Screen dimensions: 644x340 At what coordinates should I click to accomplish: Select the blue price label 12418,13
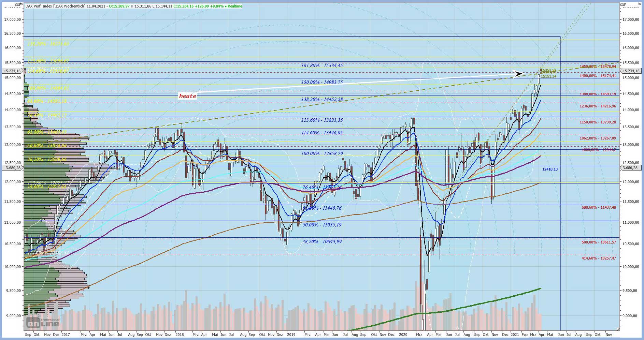(550, 169)
